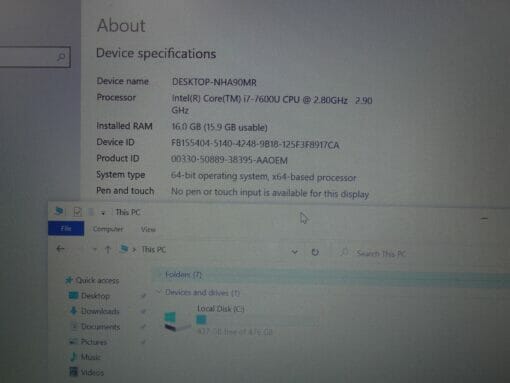The width and height of the screenshot is (510, 383).
Task: Click the device name DESKTOP-NHA90MR
Action: coord(214,82)
